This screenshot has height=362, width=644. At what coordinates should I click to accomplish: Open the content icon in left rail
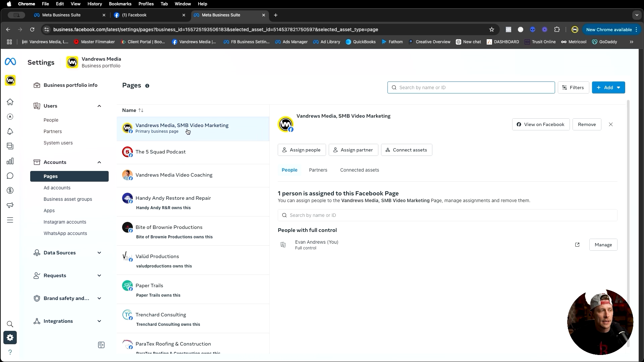tap(10, 146)
